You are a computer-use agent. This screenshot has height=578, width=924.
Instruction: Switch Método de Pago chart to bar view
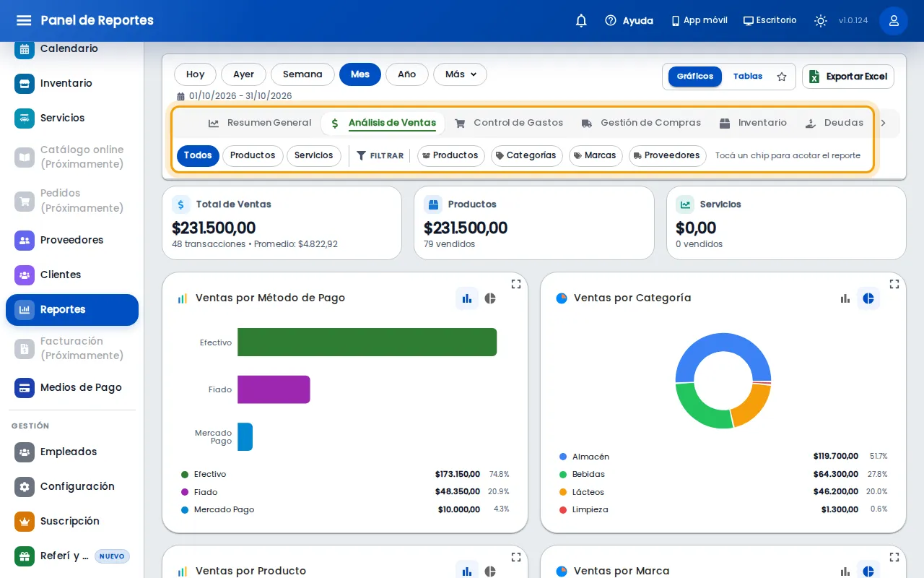click(x=467, y=298)
